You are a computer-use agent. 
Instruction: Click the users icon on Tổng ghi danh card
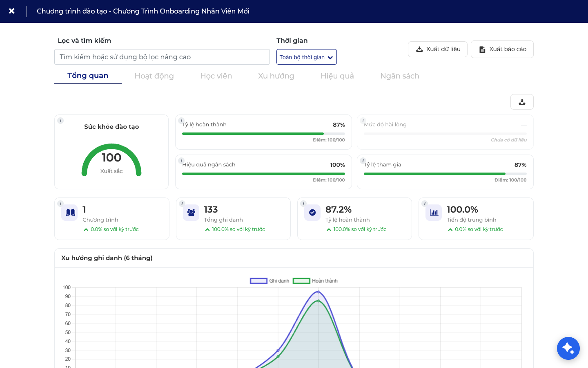191,213
